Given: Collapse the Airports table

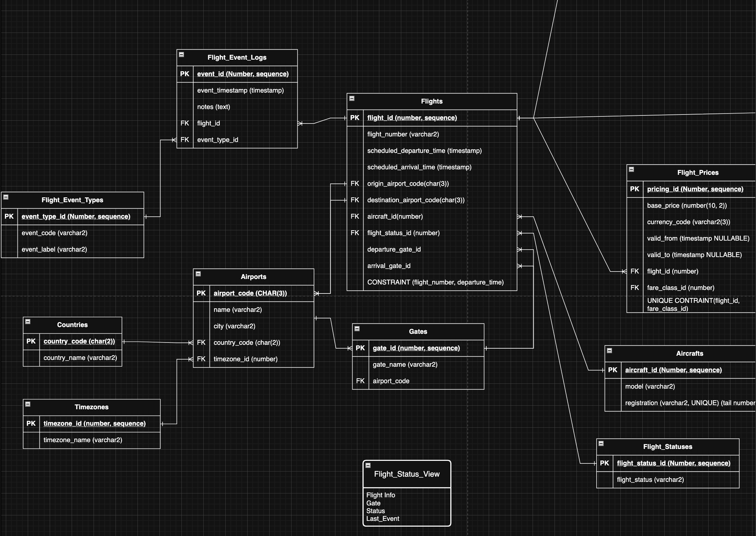Looking at the screenshot, I should pyautogui.click(x=198, y=273).
